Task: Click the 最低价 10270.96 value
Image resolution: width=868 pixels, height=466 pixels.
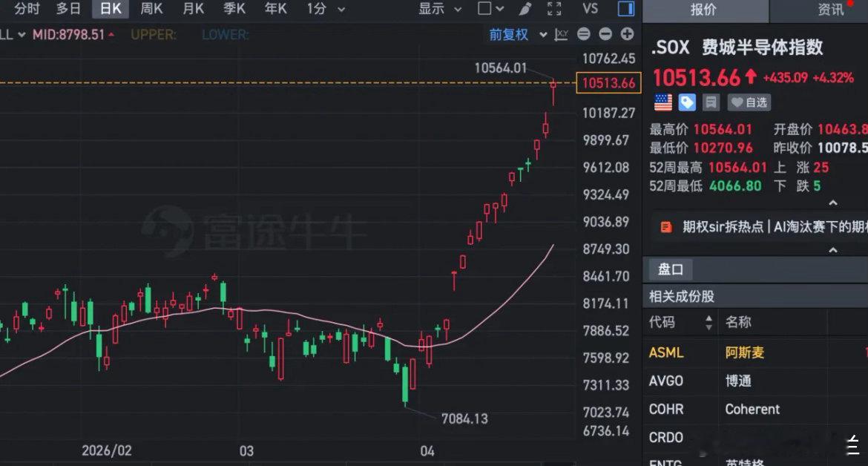Action: coord(723,148)
